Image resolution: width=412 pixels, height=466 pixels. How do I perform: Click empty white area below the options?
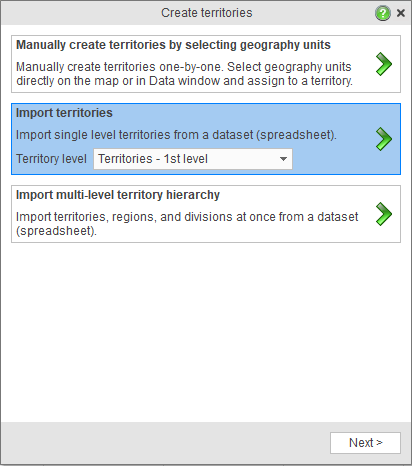tap(206, 330)
